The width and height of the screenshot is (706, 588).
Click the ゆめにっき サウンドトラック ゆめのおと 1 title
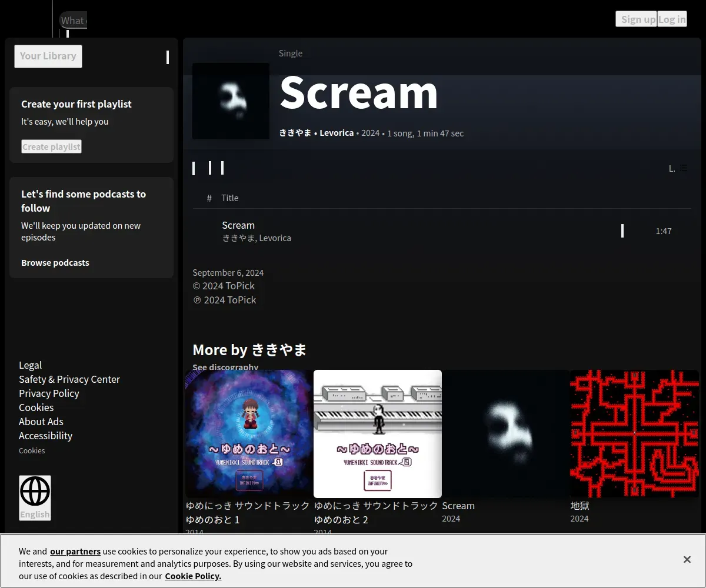[x=248, y=513]
